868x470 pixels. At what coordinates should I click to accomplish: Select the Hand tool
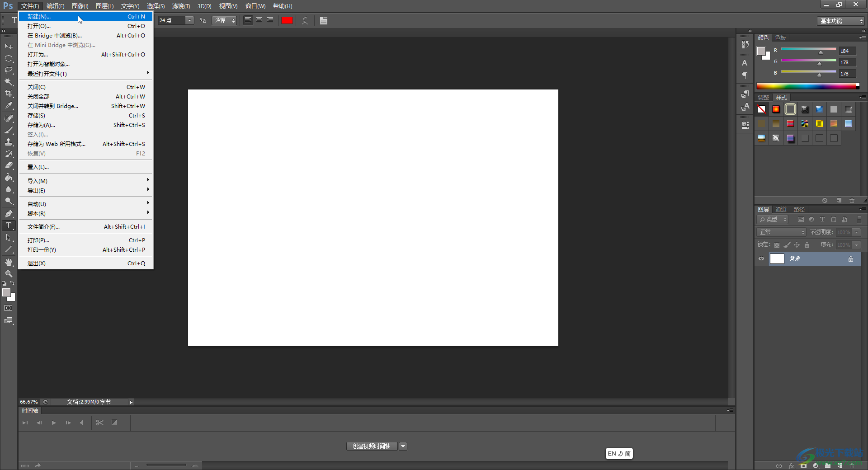tap(9, 262)
